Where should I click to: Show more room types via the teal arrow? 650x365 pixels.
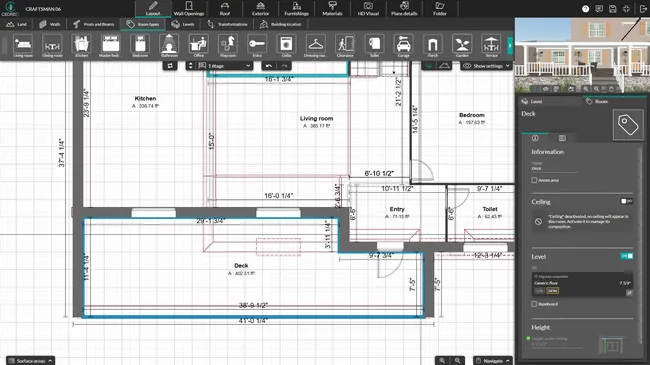click(x=510, y=45)
